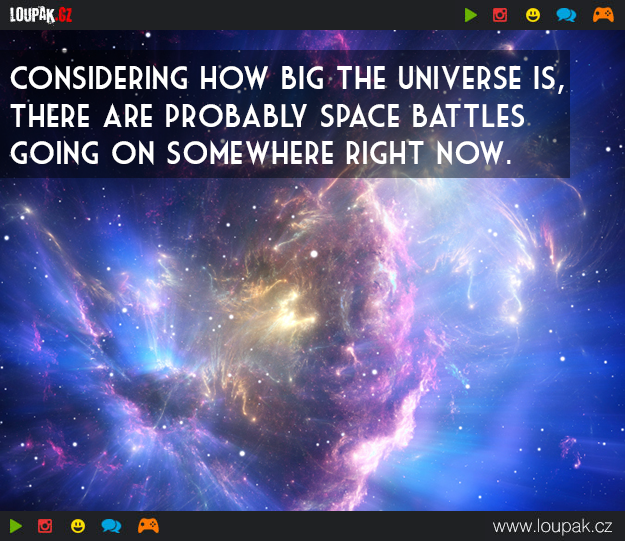Viewport: 625px width, 541px height.
Task: Click the red camera icon in footer
Action: pos(45,526)
